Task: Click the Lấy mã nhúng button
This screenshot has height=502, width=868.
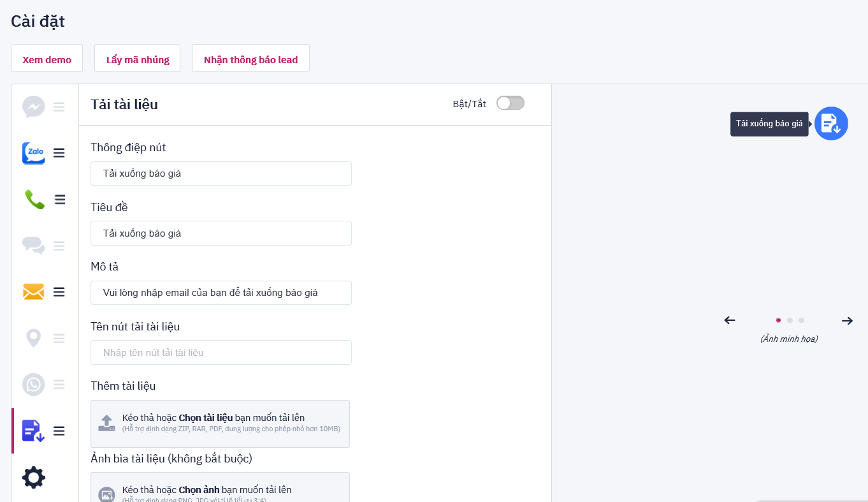Action: pyautogui.click(x=138, y=59)
